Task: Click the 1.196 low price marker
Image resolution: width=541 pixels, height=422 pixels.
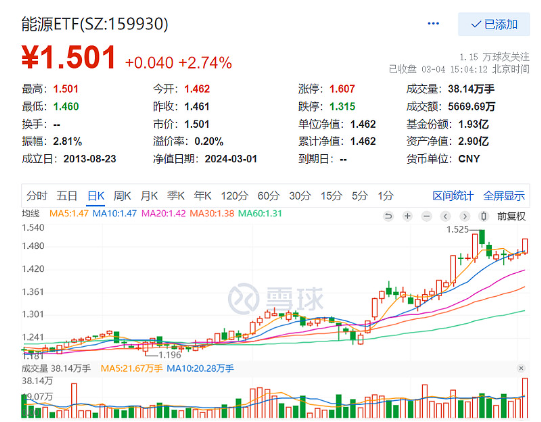Action: tap(170, 355)
